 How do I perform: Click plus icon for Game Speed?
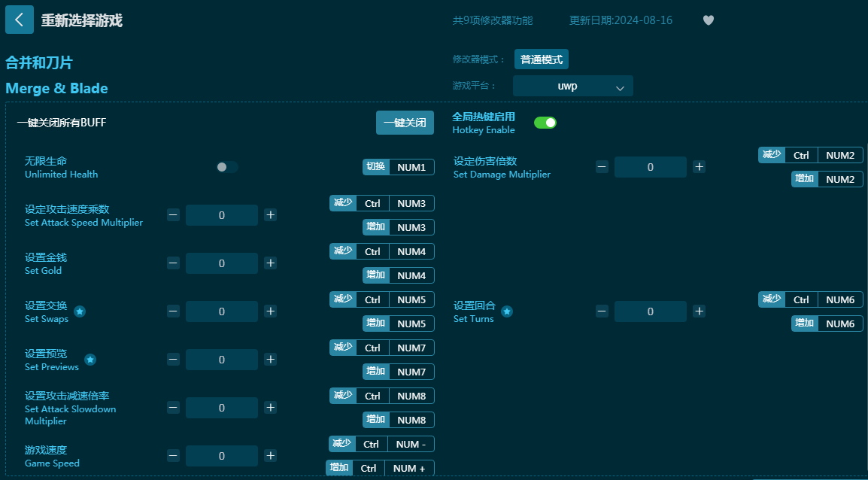pos(271,456)
